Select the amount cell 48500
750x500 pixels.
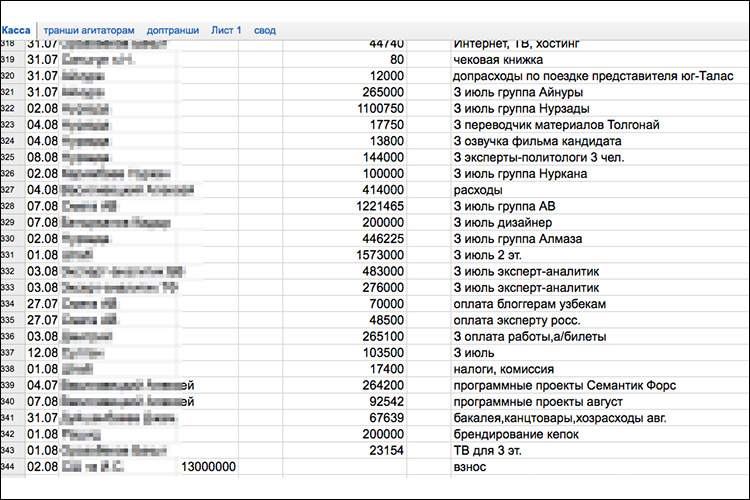click(x=344, y=320)
